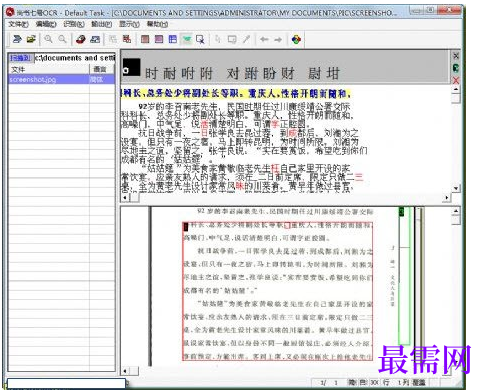Choose candidate character 时 in correction bar
This screenshot has height=391, width=490.
point(151,73)
